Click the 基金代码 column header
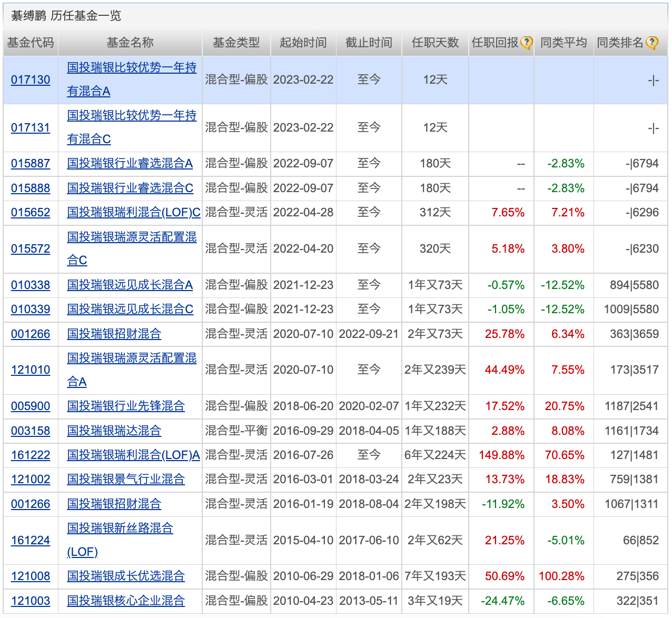The image size is (672, 618). (31, 43)
